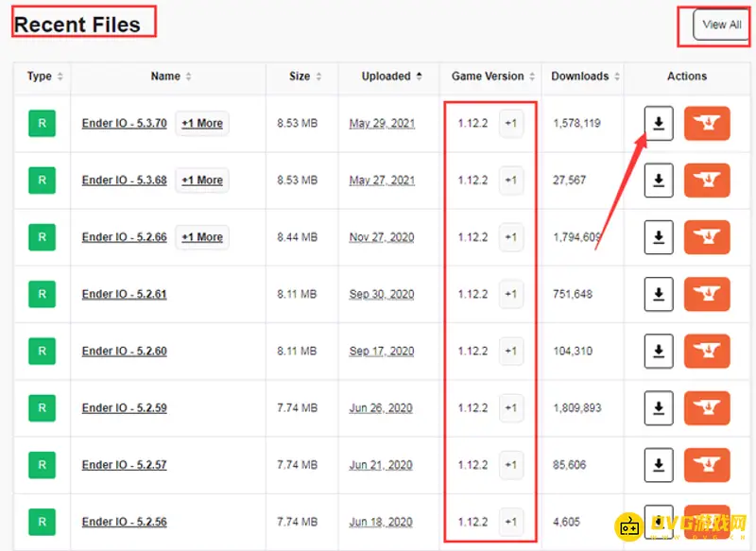Click the orange anvil install button for 5.2.61

point(706,294)
